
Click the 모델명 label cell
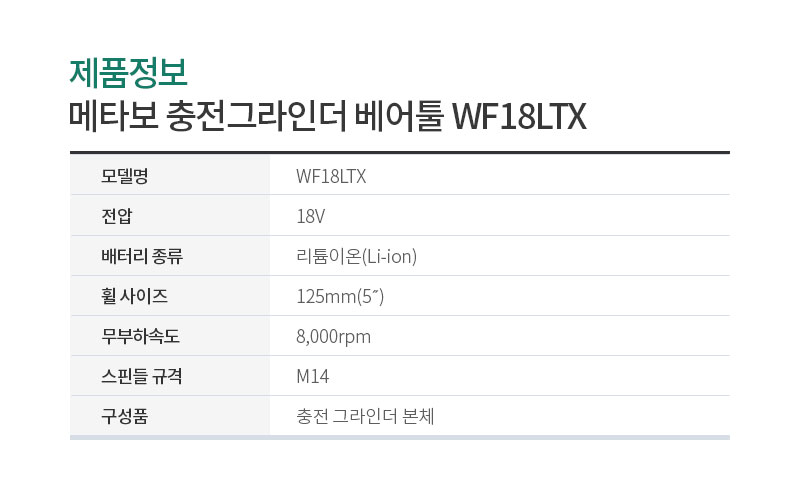[124, 176]
